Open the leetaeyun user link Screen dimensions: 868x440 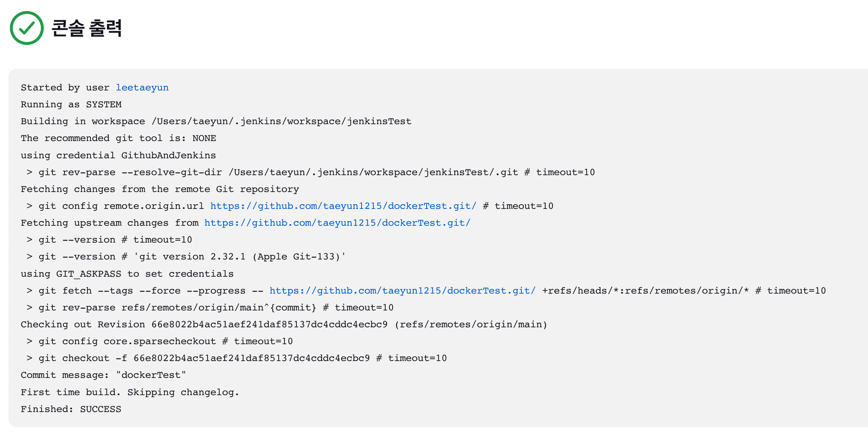click(142, 88)
